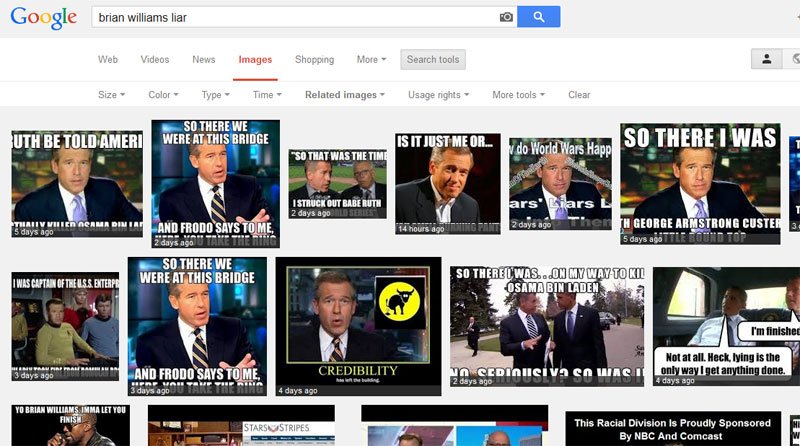Open second-row Frodo bridge meme (3 days ago)
The image size is (800, 446).
tap(197, 326)
